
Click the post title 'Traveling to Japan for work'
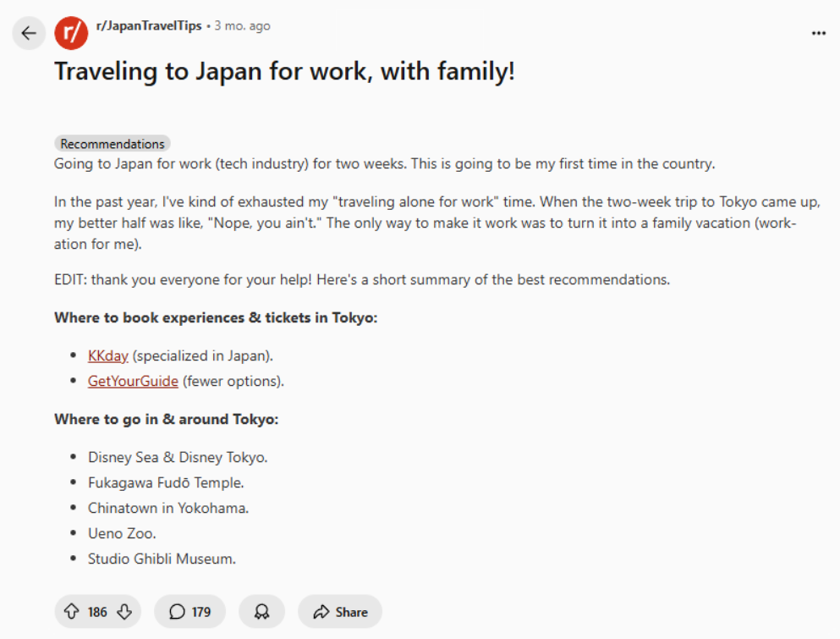[x=284, y=71]
